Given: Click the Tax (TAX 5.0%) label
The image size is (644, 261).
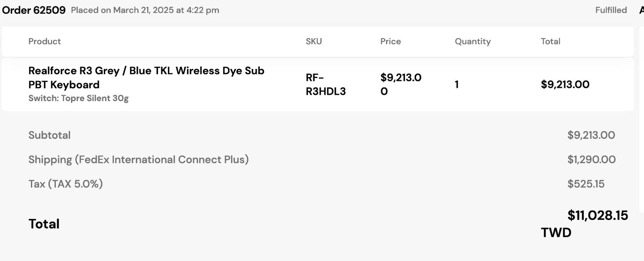Looking at the screenshot, I should click(x=66, y=184).
